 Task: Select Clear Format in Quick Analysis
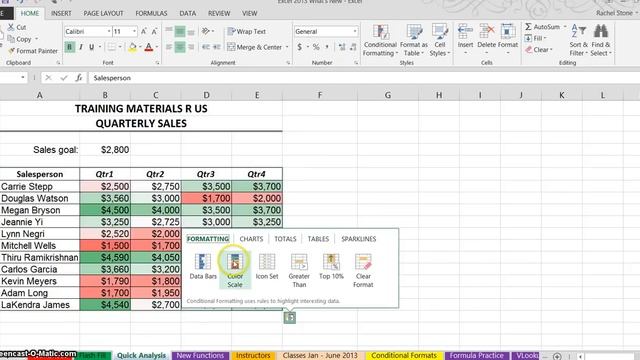coord(363,270)
